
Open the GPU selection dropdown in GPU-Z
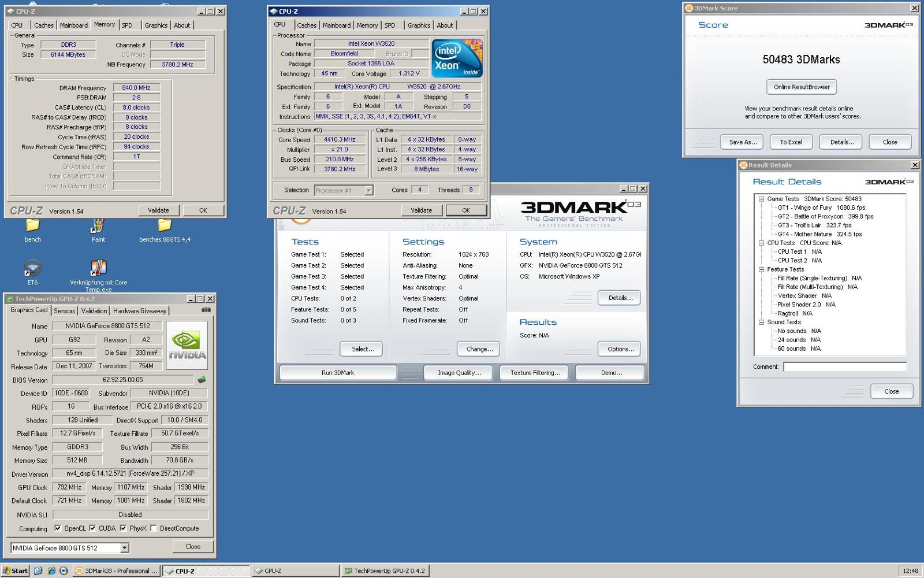(x=124, y=548)
